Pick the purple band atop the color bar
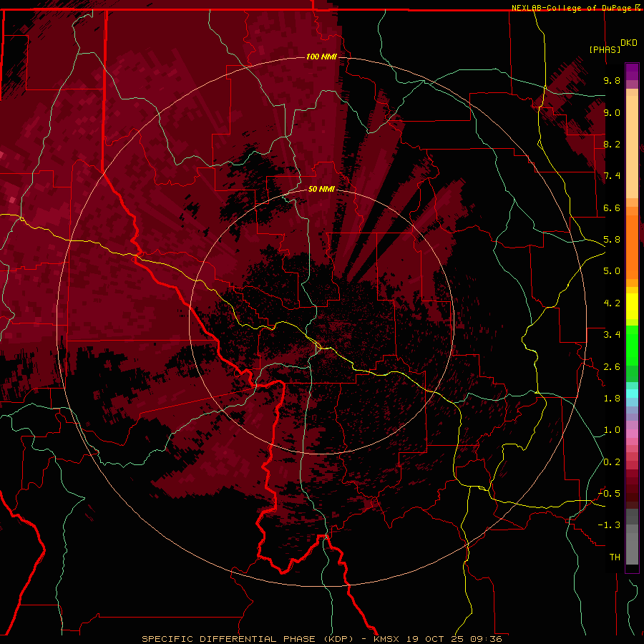644x644 pixels. tap(632, 72)
